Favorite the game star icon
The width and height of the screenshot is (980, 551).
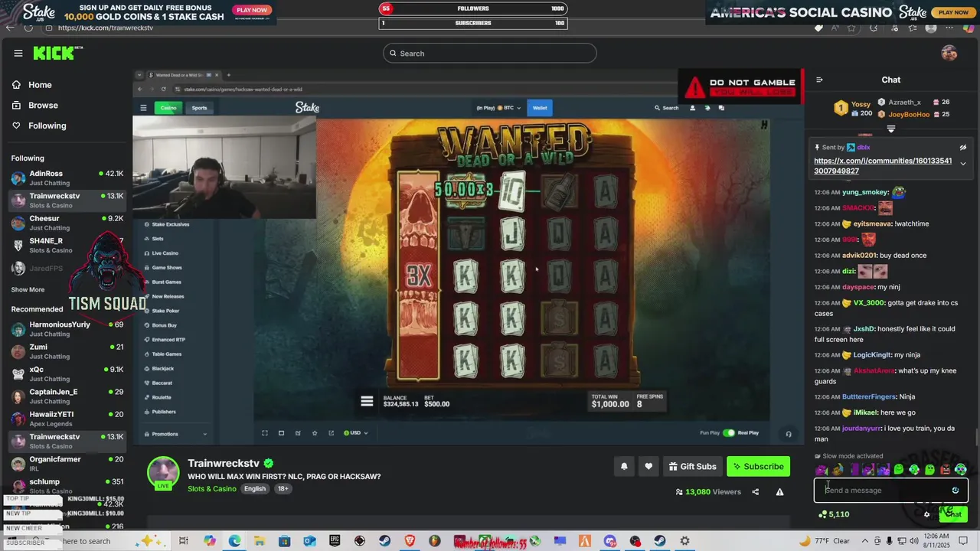[315, 433]
